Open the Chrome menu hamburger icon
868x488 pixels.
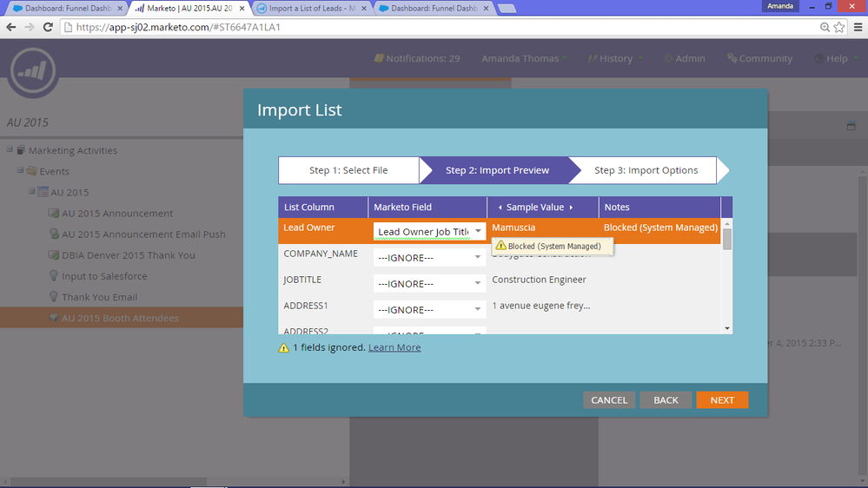coord(858,27)
